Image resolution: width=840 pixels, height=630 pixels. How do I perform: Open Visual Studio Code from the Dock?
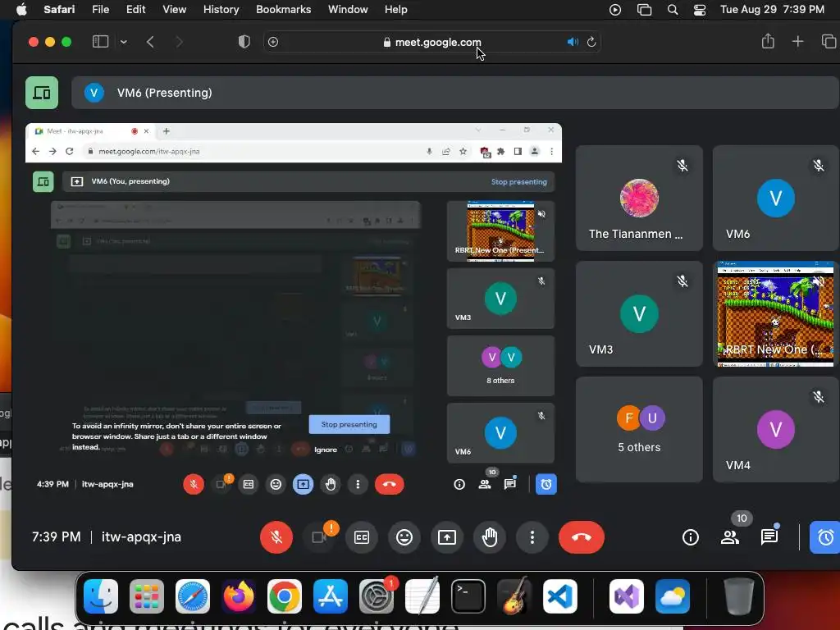click(559, 596)
